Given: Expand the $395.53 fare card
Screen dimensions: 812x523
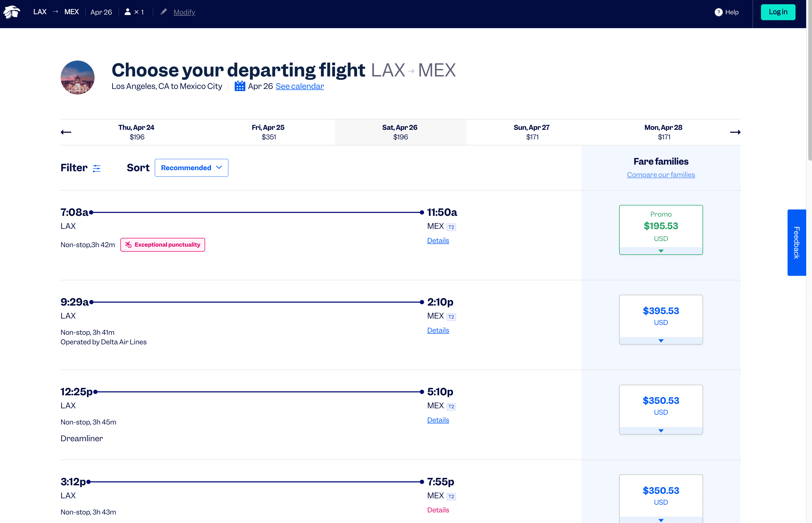Looking at the screenshot, I should tap(660, 340).
